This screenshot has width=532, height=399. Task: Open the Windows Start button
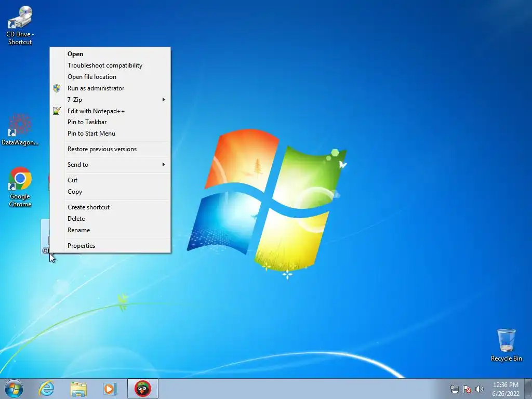coord(14,389)
